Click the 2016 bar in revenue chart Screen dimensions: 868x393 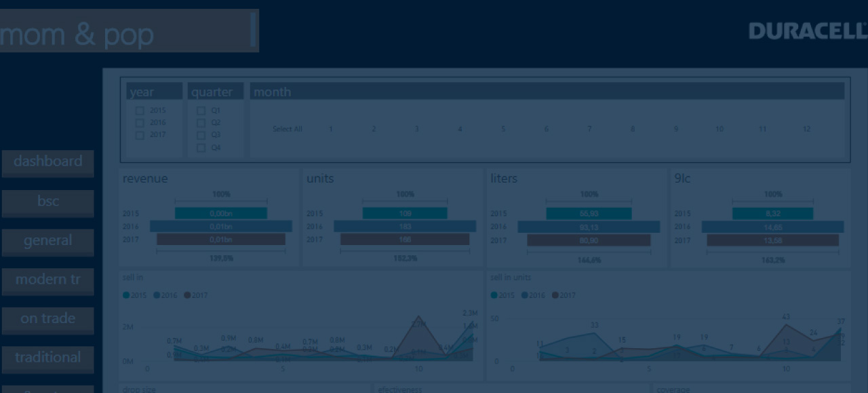coord(220,226)
